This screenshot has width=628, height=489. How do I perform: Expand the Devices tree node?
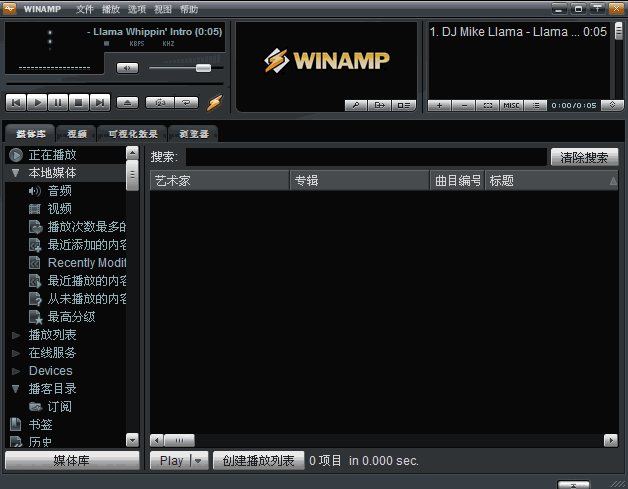click(16, 371)
